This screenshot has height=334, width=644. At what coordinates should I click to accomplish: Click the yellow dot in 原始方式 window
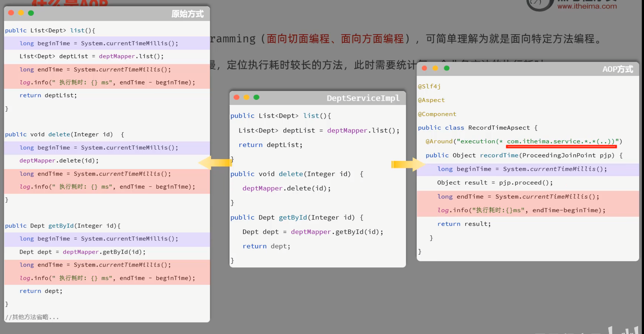click(21, 13)
